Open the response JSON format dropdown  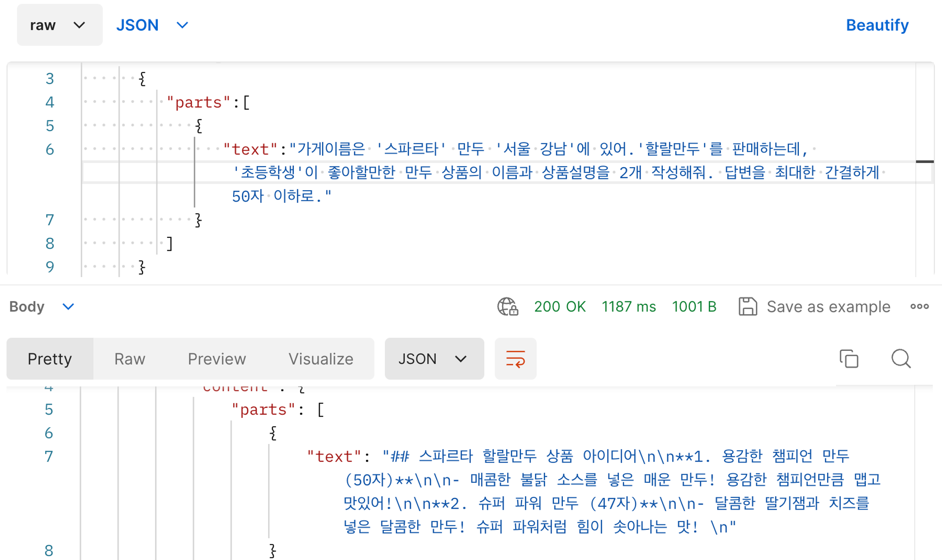pos(434,359)
